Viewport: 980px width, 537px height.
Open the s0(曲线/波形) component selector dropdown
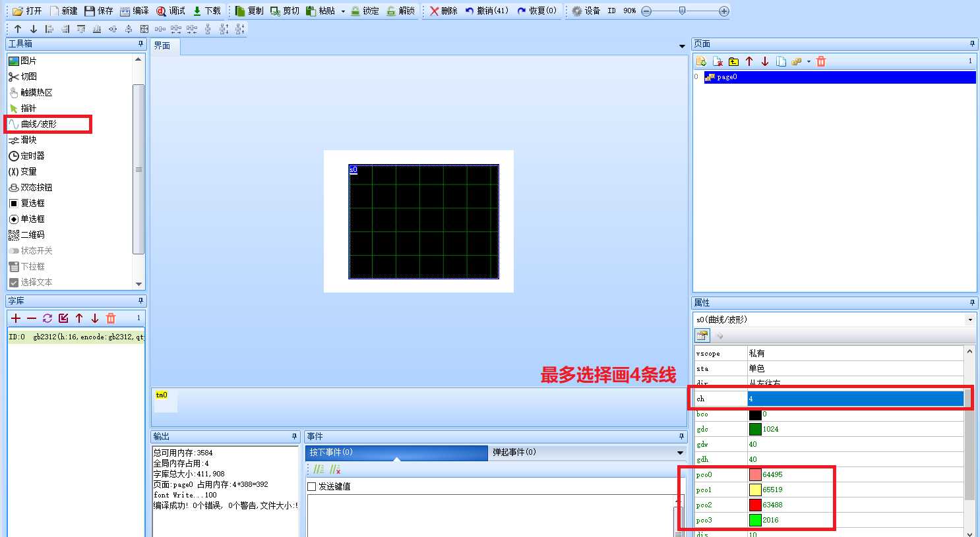click(970, 320)
